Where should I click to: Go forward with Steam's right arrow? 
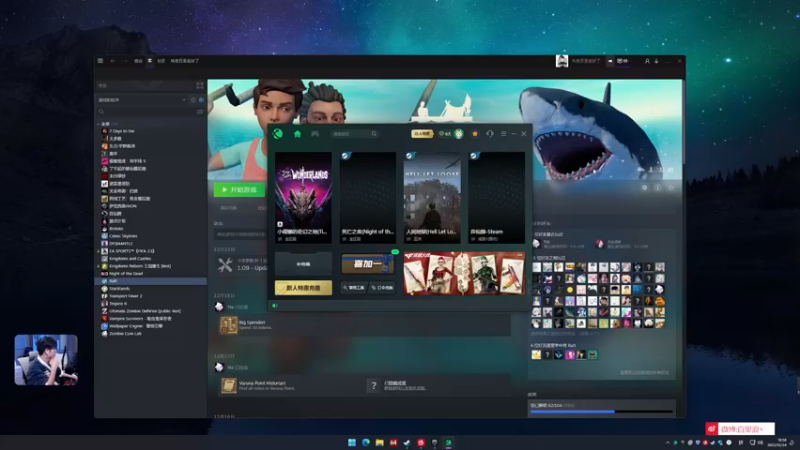point(125,61)
